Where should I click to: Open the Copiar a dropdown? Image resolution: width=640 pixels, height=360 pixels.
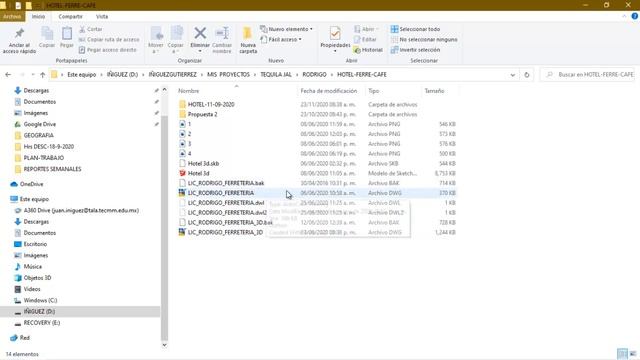pos(176,40)
